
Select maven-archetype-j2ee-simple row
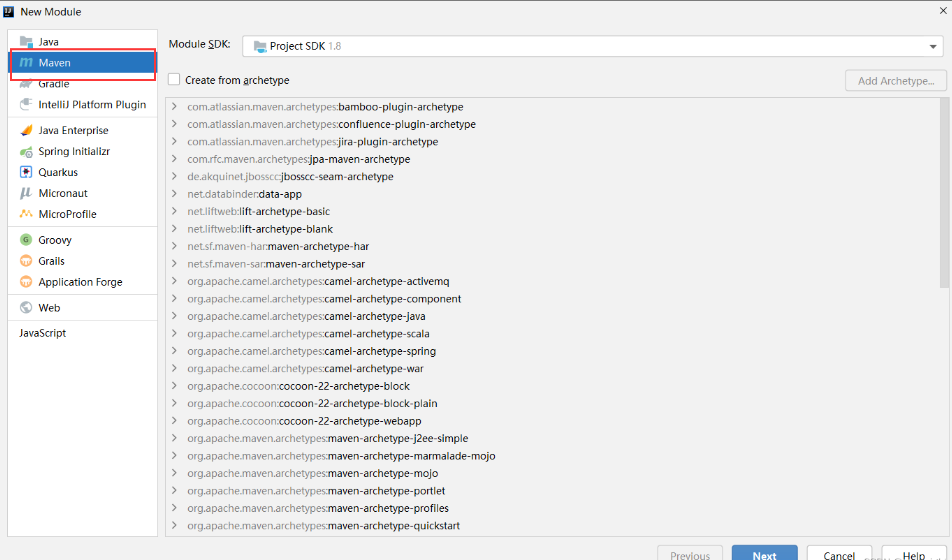pyautogui.click(x=552, y=438)
